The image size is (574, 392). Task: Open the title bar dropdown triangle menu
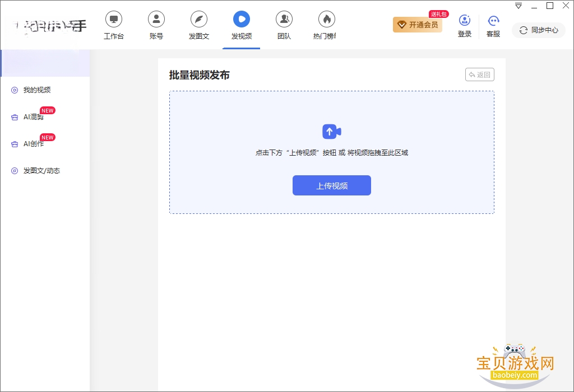(519, 6)
